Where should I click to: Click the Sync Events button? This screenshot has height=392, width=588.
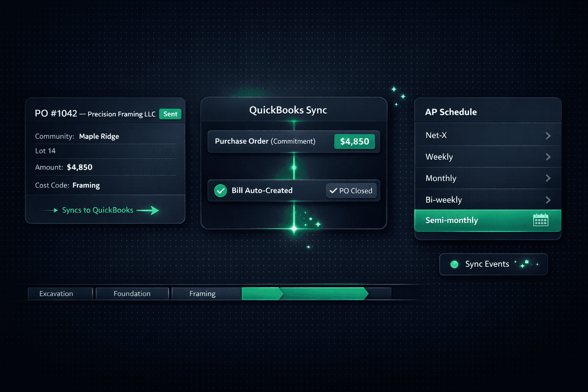(x=493, y=264)
